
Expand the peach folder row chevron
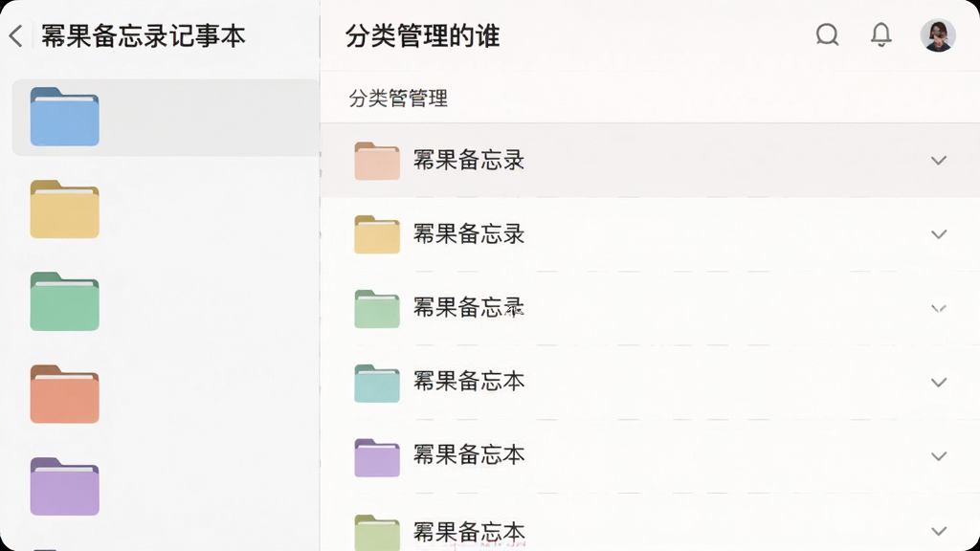point(939,161)
